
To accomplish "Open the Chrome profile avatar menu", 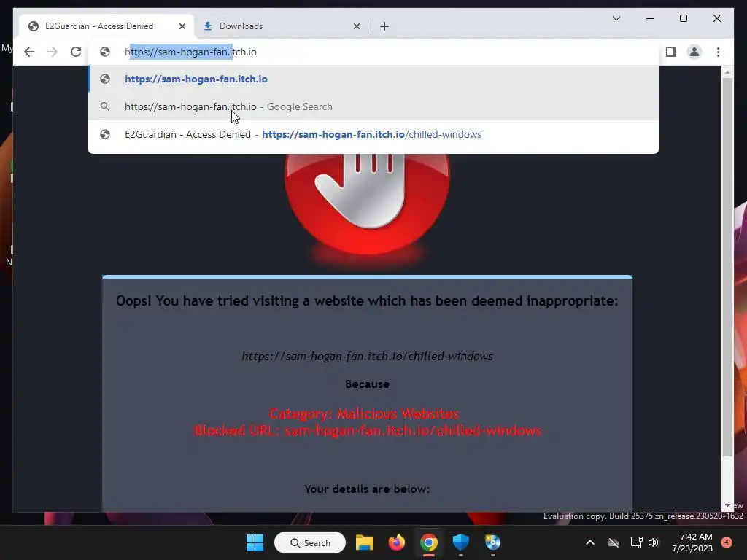I will tap(694, 52).
